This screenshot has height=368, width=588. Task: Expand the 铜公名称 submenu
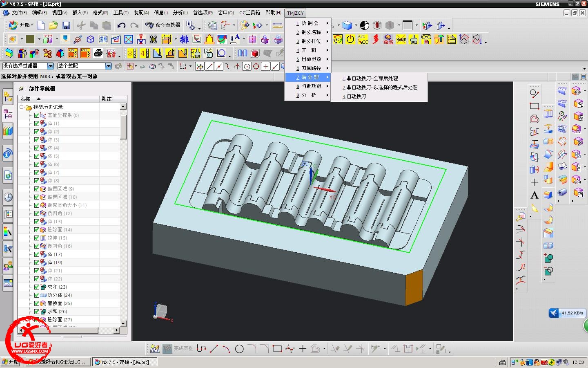point(307,32)
